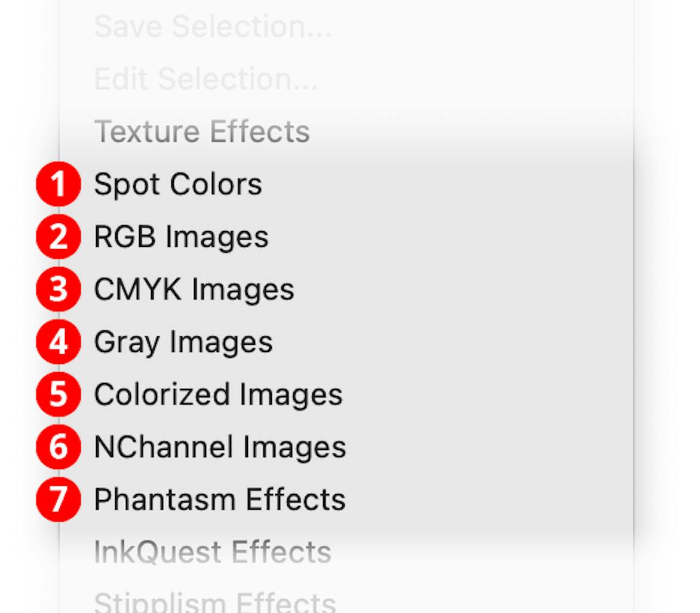Image resolution: width=700 pixels, height=613 pixels.
Task: Click the red numbered badge 6
Action: [59, 446]
